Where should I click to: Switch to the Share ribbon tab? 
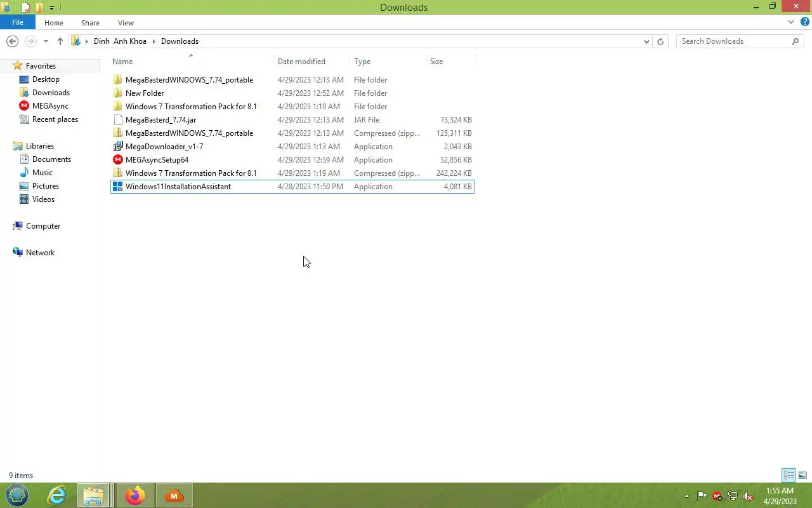click(x=90, y=23)
